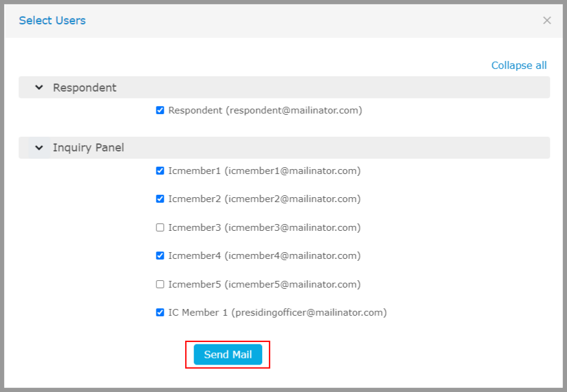This screenshot has height=392, width=567.
Task: Click the Collapse all link
Action: 519,65
